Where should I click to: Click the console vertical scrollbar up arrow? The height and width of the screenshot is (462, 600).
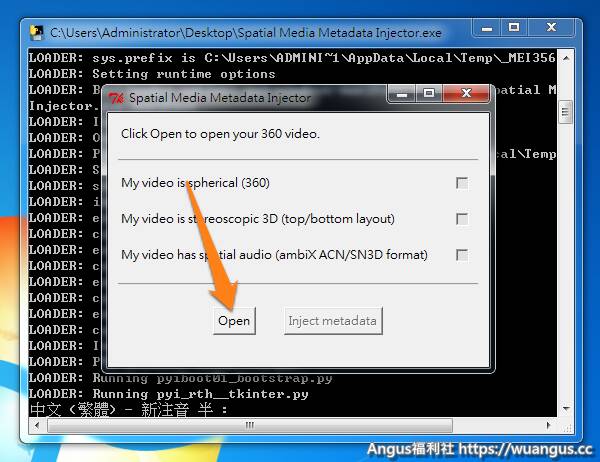coord(566,58)
